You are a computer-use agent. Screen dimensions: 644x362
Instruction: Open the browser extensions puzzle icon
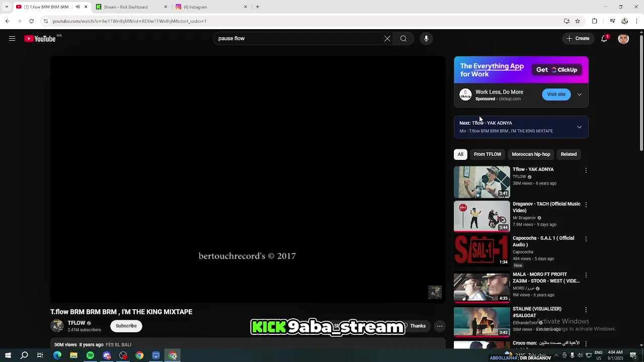(595, 21)
